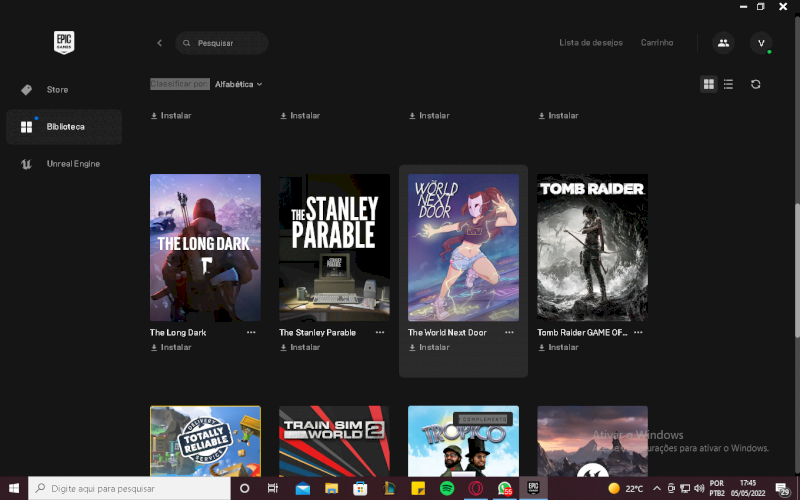The width and height of the screenshot is (800, 500).
Task: Open options menu for The Stanley Parable
Action: pos(380,332)
